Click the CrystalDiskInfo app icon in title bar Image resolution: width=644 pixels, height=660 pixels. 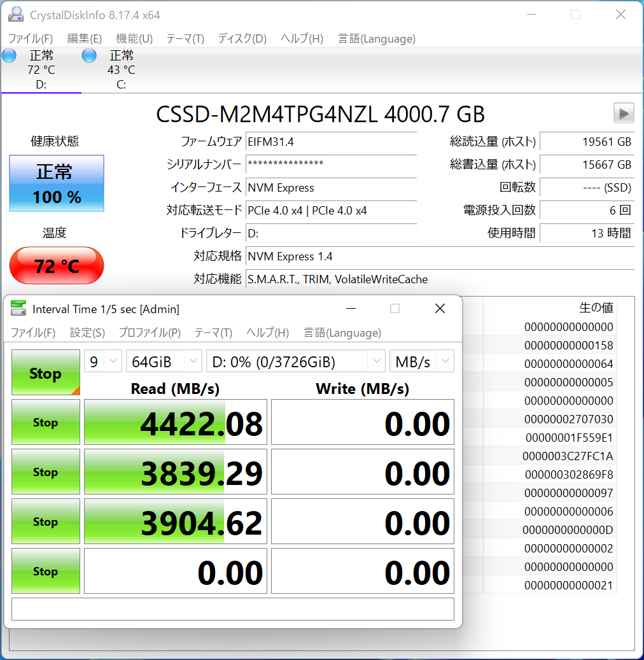15,15
